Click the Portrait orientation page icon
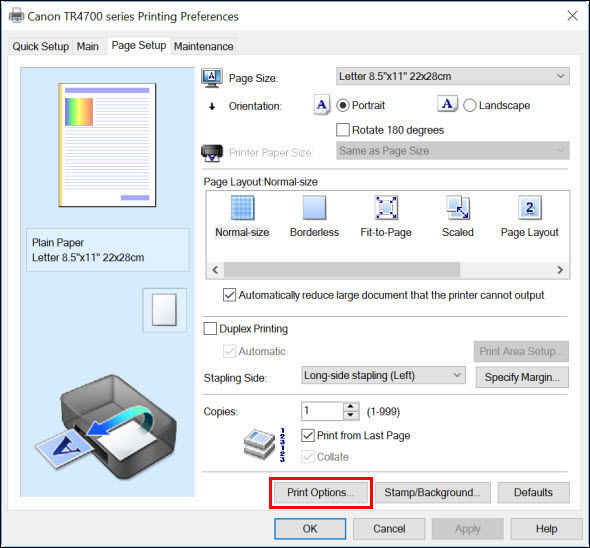Image resolution: width=590 pixels, height=548 pixels. point(322,105)
